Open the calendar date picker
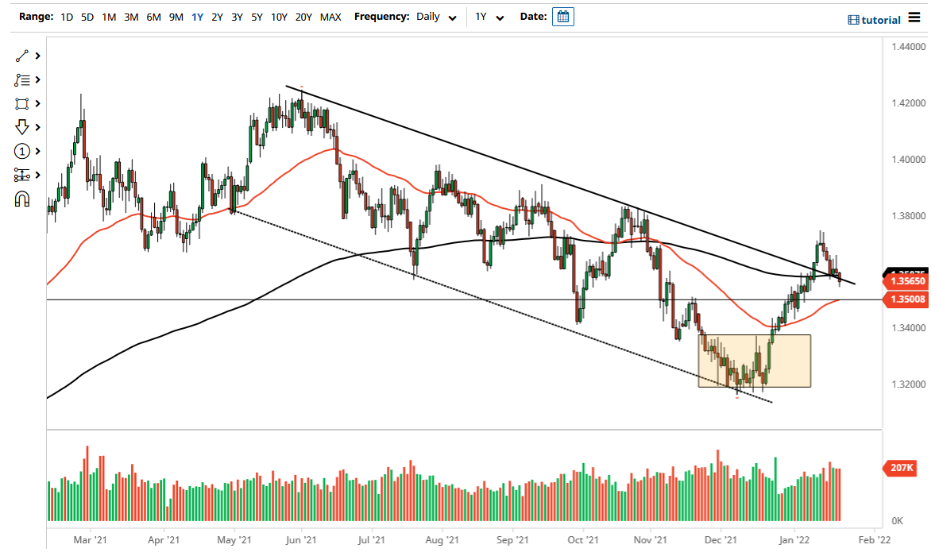Screen dimensions: 939x560 562,16
